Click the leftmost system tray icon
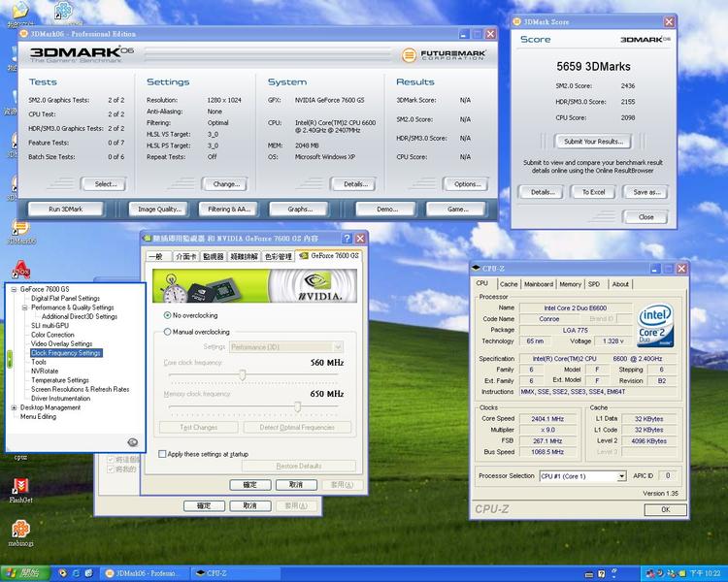Screen dimensions: 728x582 click(650, 573)
